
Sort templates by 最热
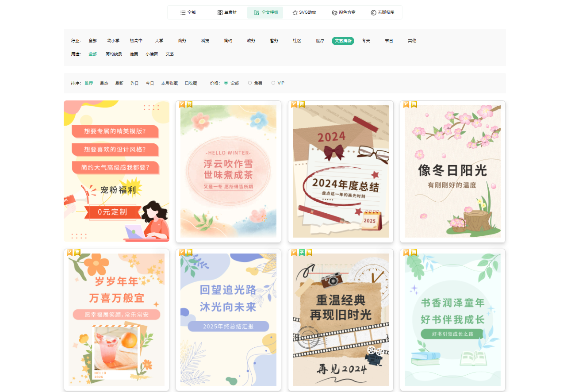coord(104,83)
